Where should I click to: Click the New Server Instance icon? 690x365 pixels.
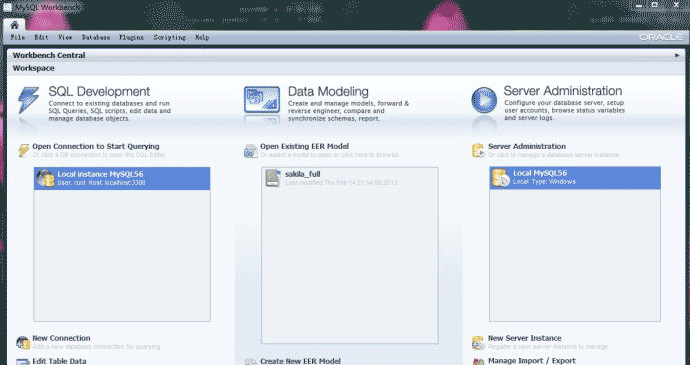pos(478,342)
